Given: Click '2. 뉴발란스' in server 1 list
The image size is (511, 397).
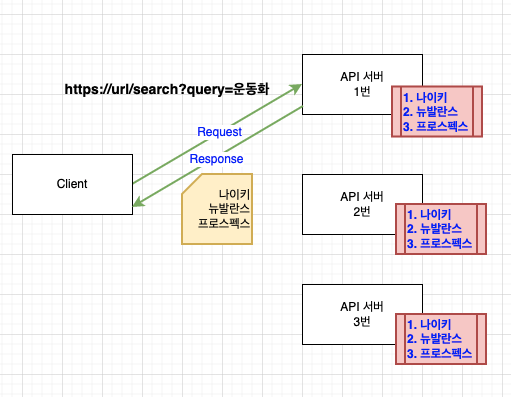Looking at the screenshot, I should [x=430, y=112].
